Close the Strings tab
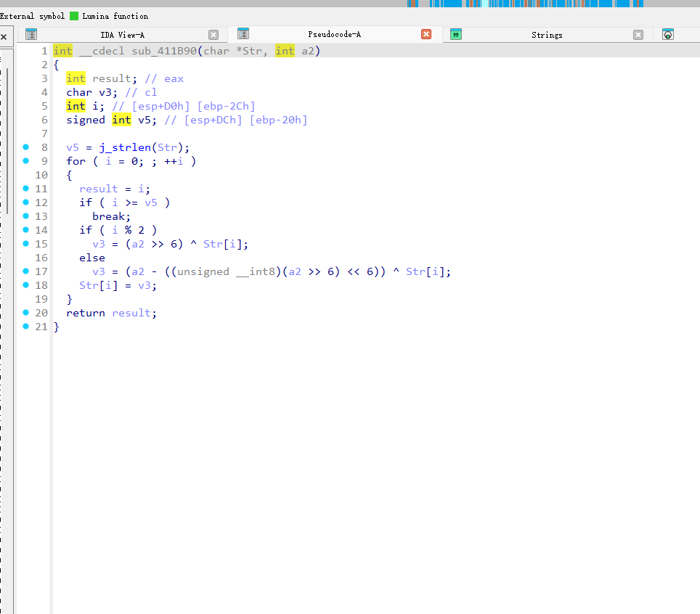The width and height of the screenshot is (700, 614). [638, 35]
